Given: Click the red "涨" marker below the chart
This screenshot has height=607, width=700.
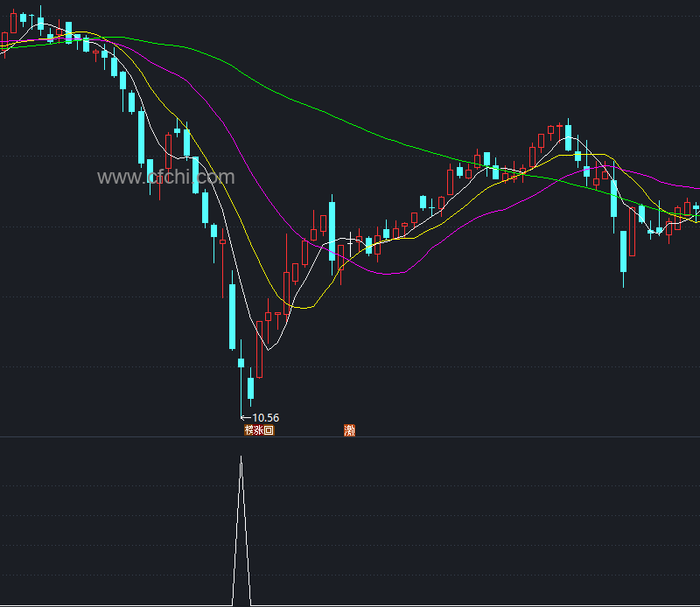Looking at the screenshot, I should click(x=259, y=430).
